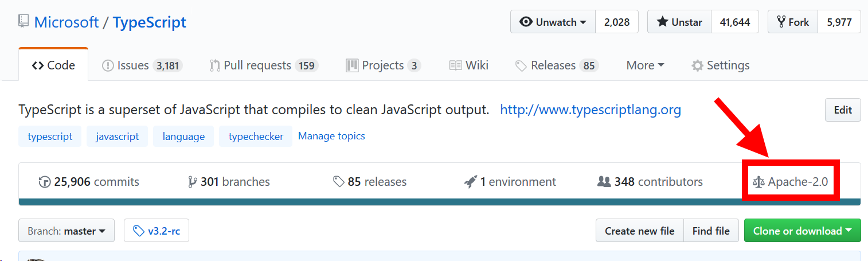
Task: View the 348 contributors list
Action: [x=650, y=182]
